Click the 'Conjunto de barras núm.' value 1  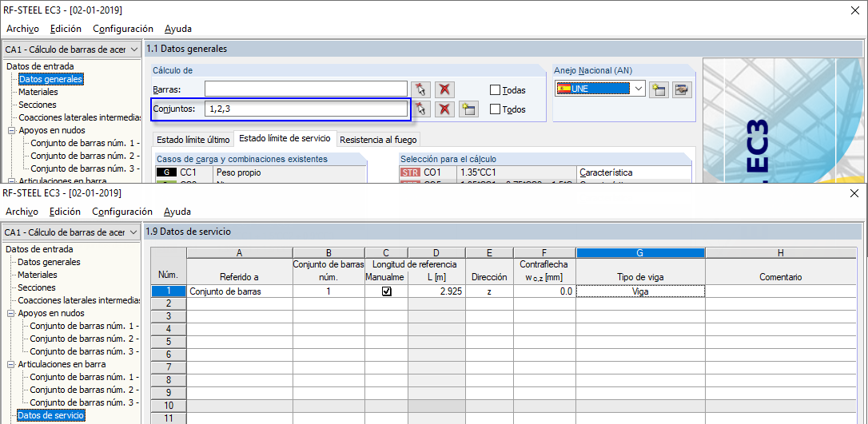[328, 291]
